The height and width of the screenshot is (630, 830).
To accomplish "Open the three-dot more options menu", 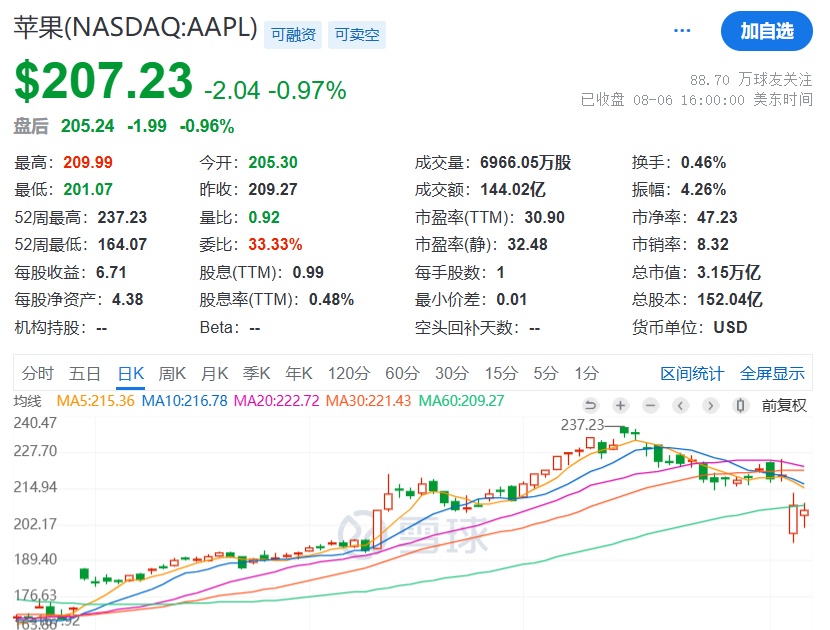I will 682,31.
